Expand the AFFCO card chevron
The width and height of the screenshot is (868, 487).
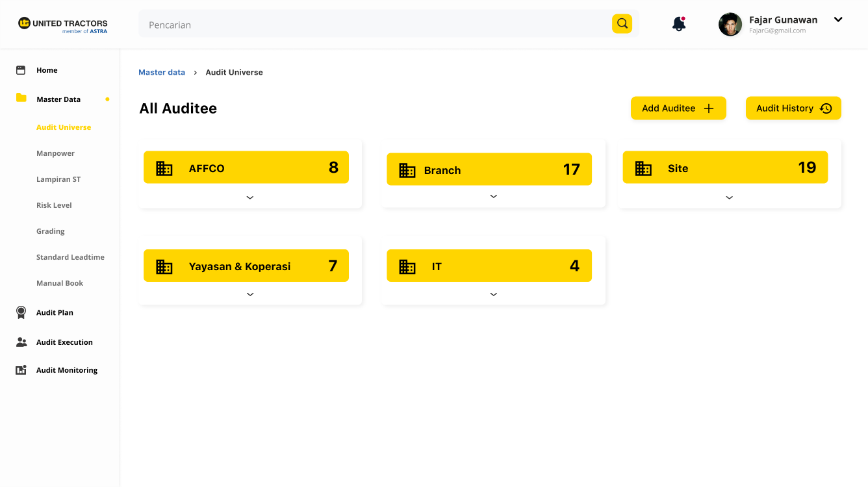[x=250, y=197]
